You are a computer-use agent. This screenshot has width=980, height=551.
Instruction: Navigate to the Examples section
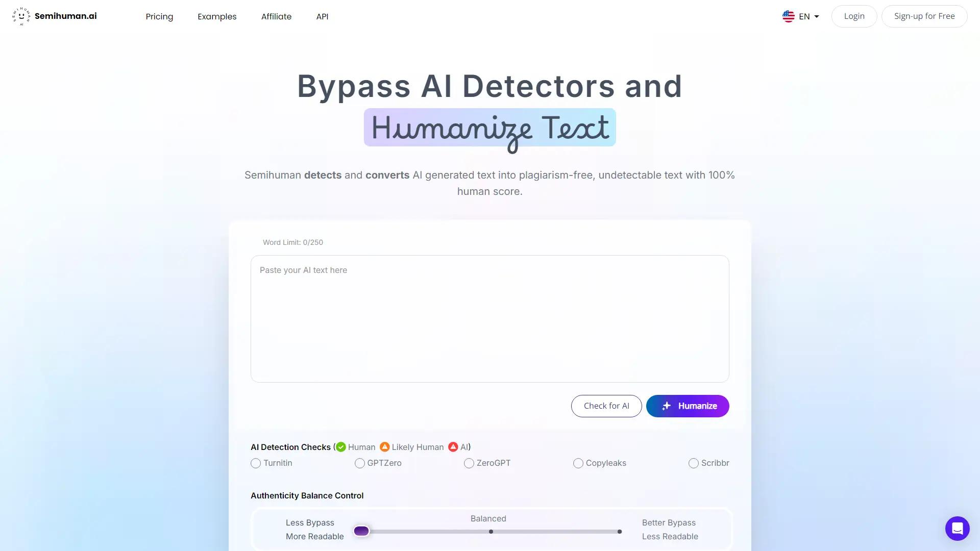point(217,16)
